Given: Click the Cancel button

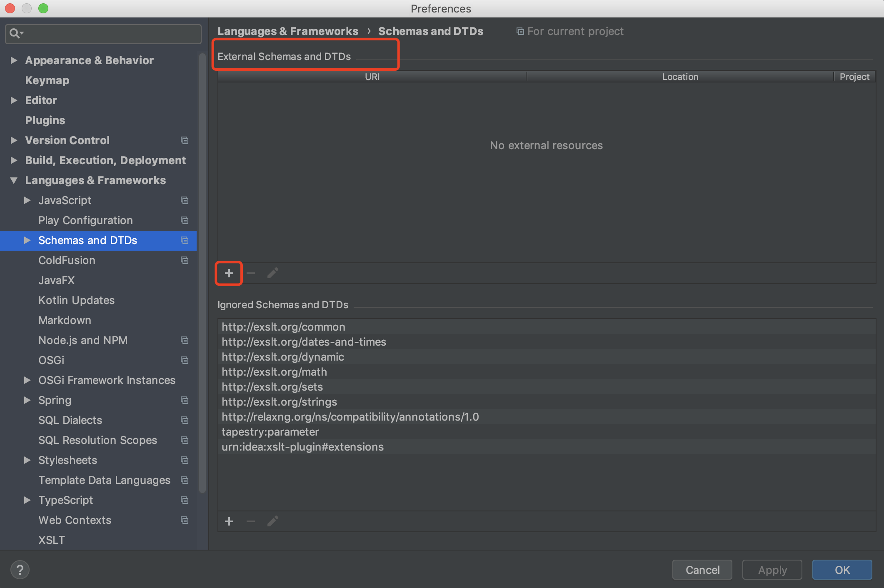Looking at the screenshot, I should point(702,570).
